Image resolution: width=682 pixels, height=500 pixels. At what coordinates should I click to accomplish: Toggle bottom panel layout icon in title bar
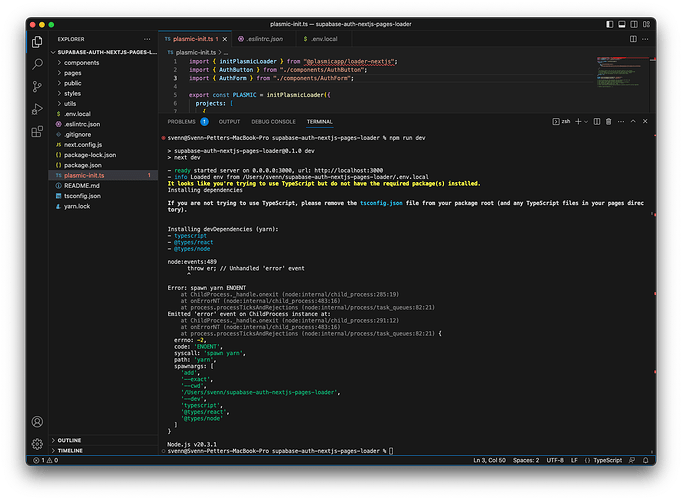coord(622,24)
